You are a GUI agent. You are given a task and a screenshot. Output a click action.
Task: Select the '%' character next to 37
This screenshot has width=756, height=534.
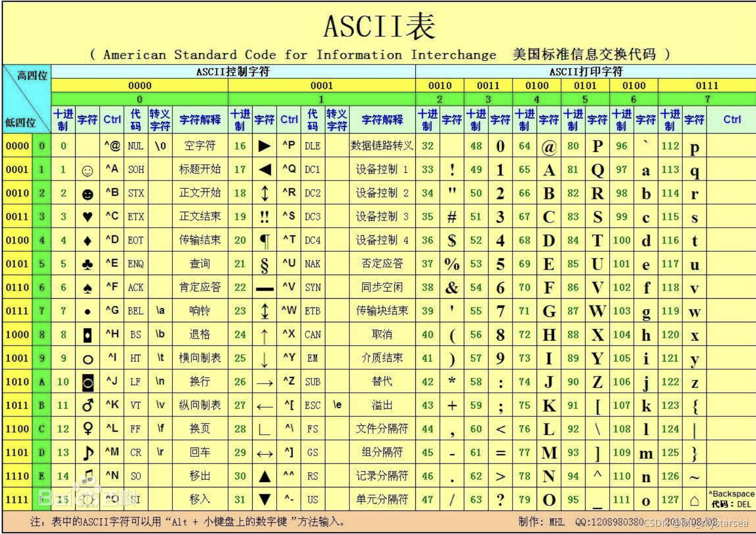(x=452, y=264)
